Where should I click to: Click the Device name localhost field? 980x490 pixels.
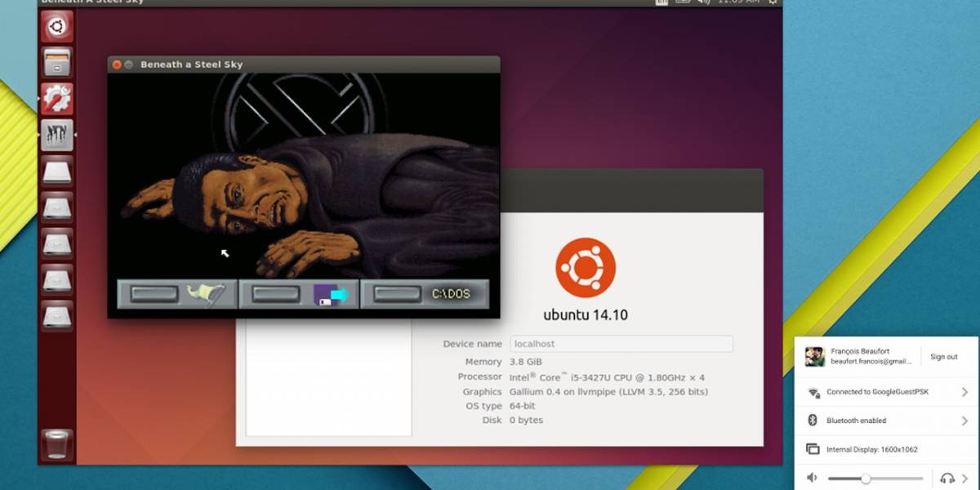[621, 344]
